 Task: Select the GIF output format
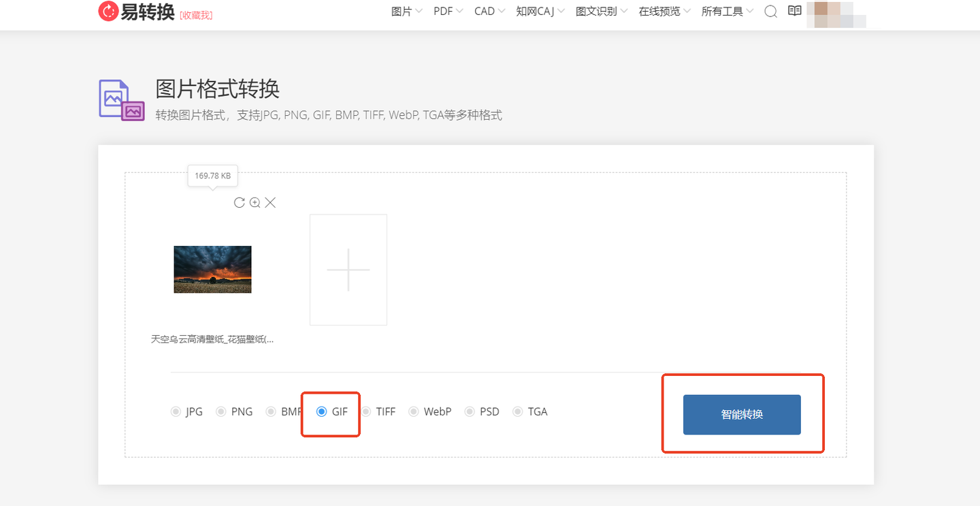click(321, 411)
